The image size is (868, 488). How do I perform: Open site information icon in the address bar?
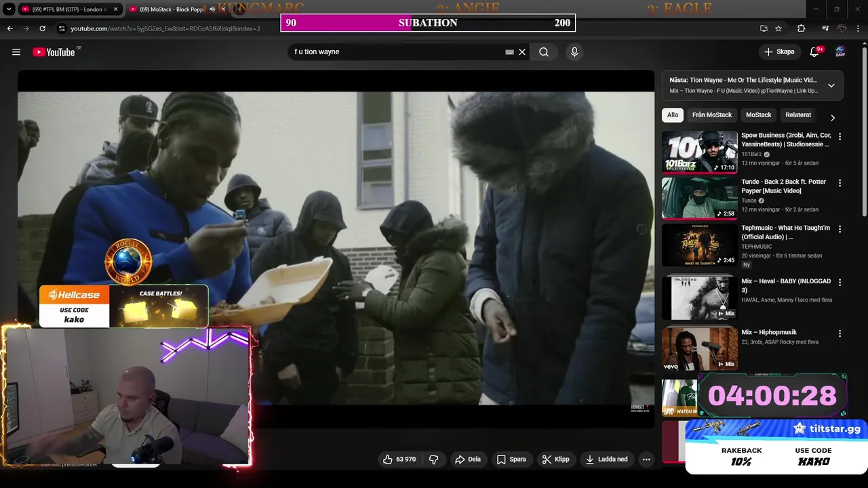coord(62,28)
